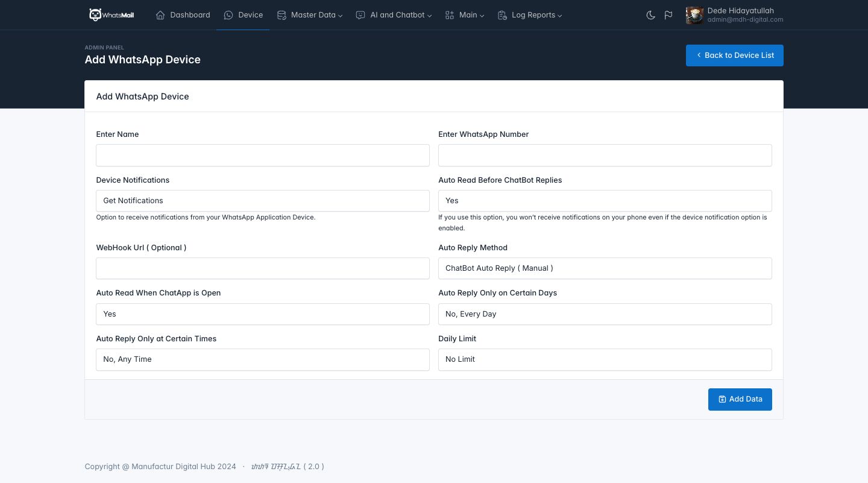Click the WhatsApp Application Device notification hint text
Viewport: 868px width, 483px height.
click(x=206, y=217)
